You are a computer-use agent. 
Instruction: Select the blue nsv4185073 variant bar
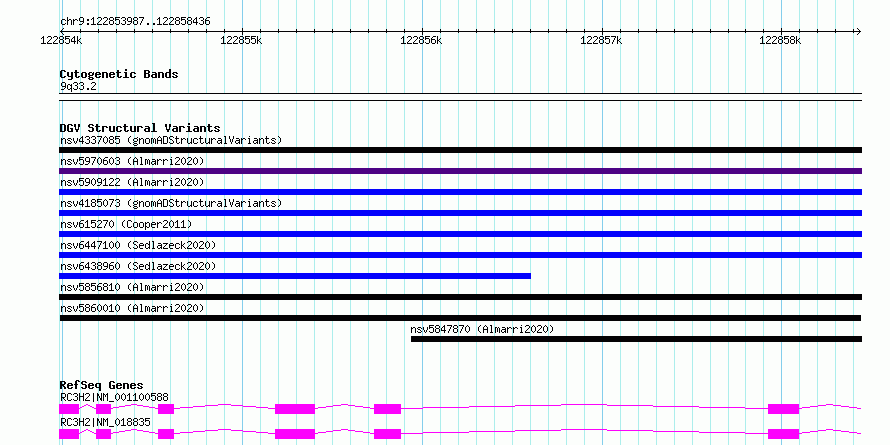click(460, 213)
